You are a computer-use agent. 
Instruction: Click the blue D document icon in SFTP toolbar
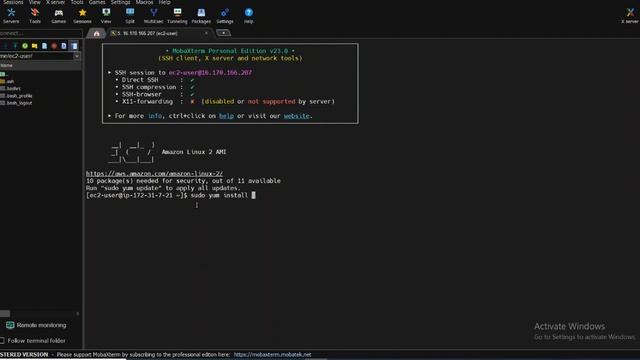pyautogui.click(x=64, y=46)
